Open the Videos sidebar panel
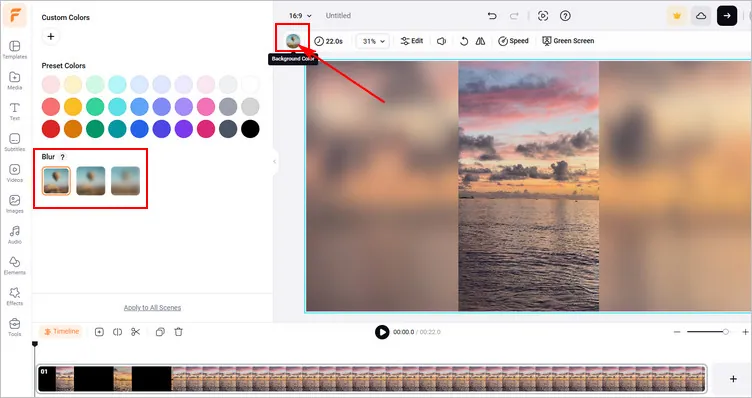This screenshot has height=398, width=752. point(15,173)
